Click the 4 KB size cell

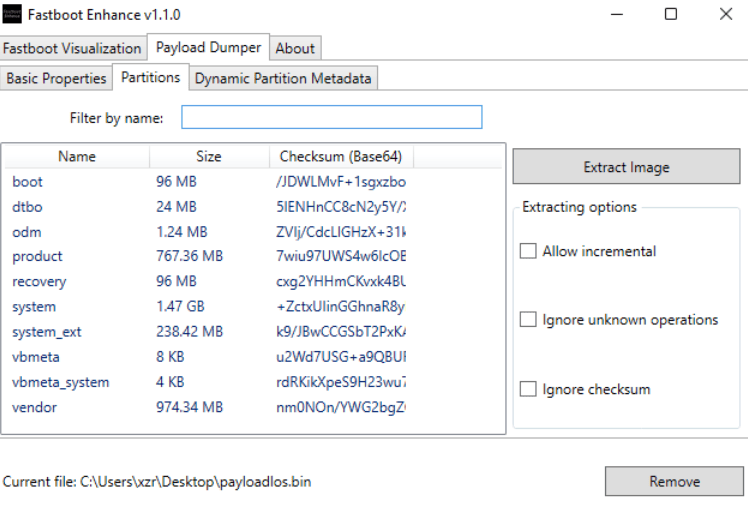(x=170, y=382)
